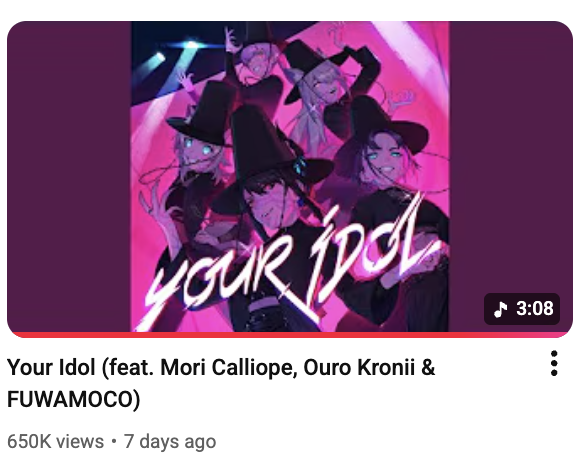The width and height of the screenshot is (574, 472).
Task: Click the "7 days ago" upload date
Action: tap(169, 441)
